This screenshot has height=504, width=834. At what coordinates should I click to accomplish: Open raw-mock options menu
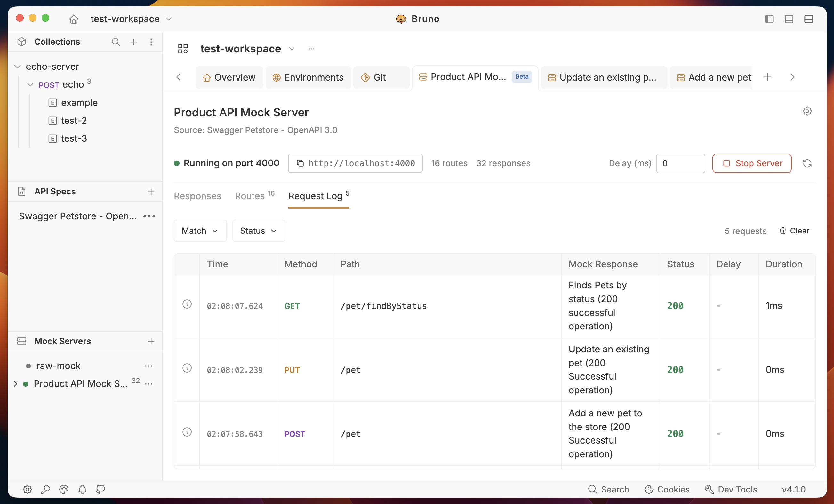[148, 366]
